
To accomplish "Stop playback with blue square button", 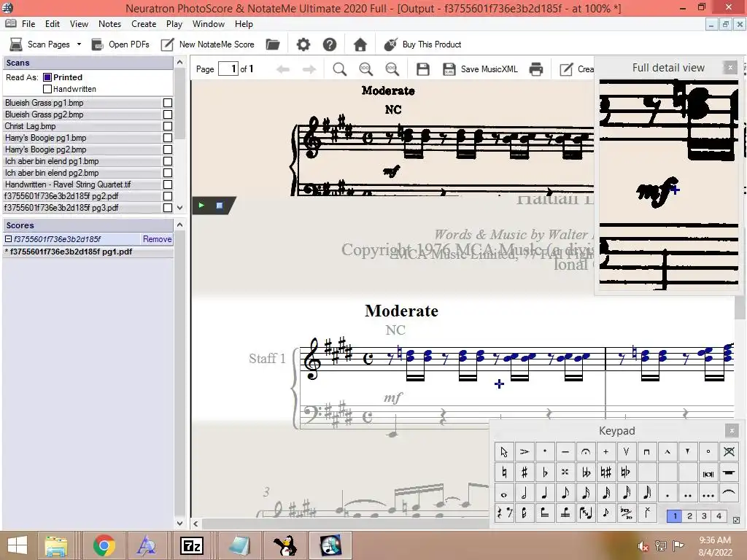I will (219, 205).
